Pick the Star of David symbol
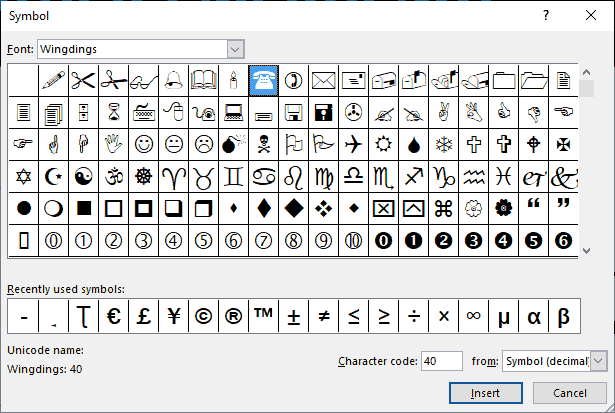This screenshot has height=413, width=615. point(24,176)
